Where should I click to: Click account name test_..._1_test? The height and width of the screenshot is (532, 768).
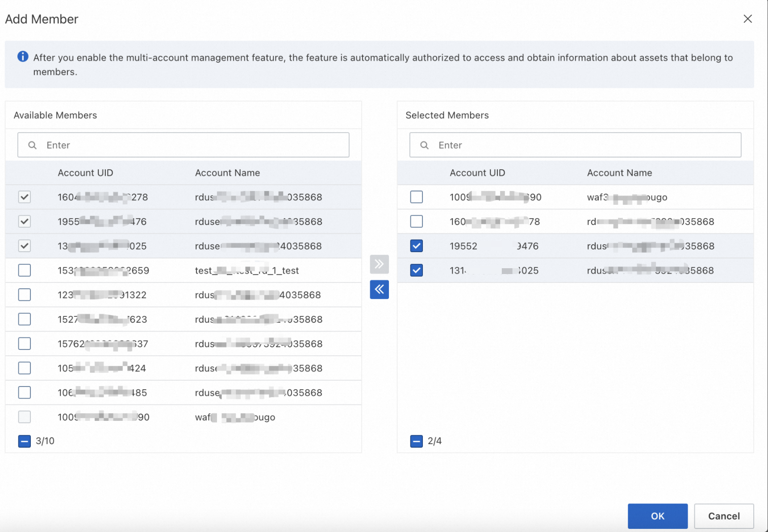[x=247, y=270]
